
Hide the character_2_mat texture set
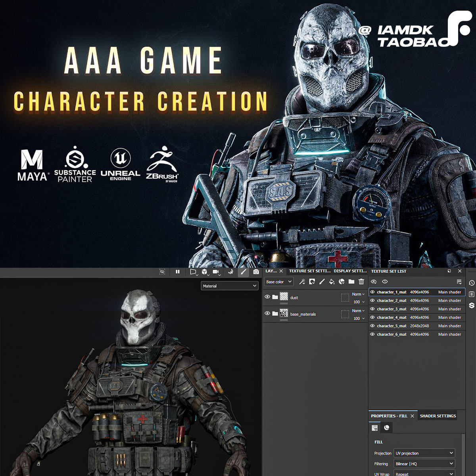(x=372, y=300)
